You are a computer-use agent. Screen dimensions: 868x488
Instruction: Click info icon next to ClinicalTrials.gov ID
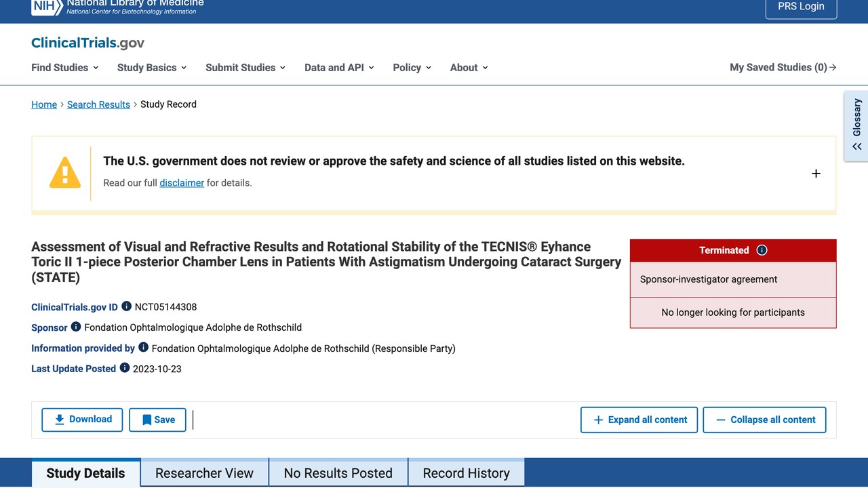126,306
